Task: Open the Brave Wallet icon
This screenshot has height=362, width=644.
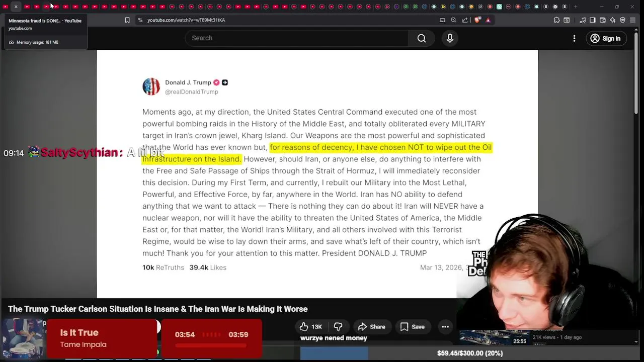Action: pyautogui.click(x=603, y=20)
